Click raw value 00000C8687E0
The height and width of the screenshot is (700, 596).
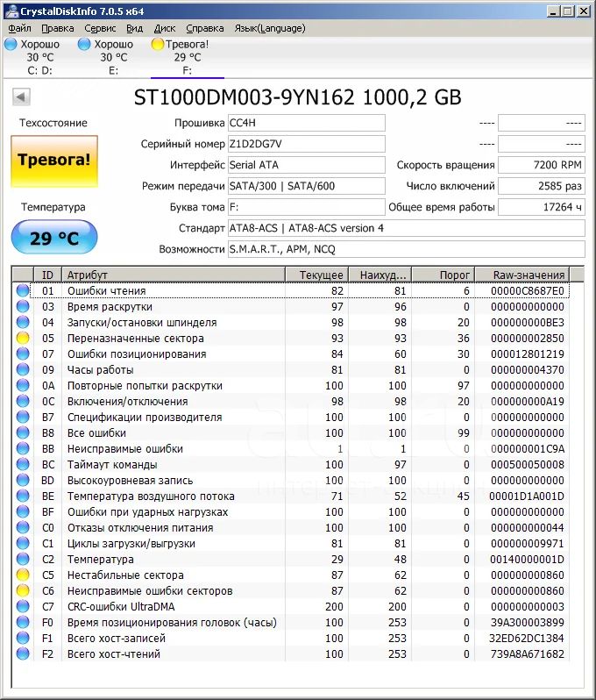pyautogui.click(x=528, y=291)
